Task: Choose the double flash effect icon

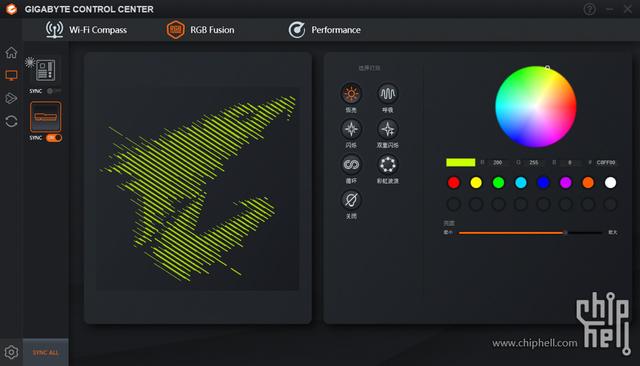Action: 387,129
